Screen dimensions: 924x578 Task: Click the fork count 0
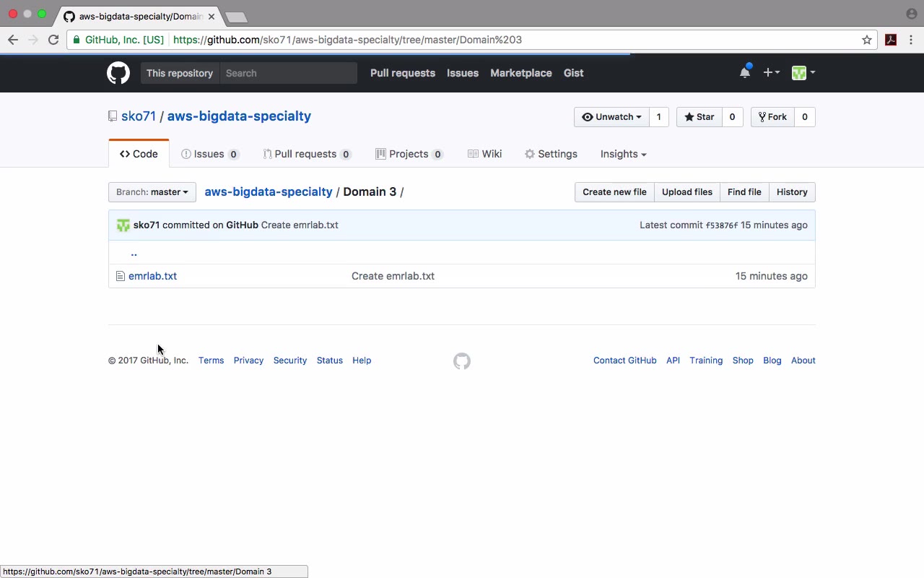[804, 117]
